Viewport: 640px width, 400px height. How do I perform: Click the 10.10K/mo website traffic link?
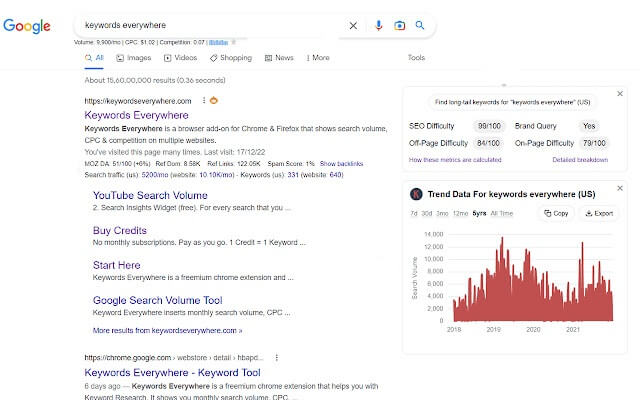(x=217, y=175)
